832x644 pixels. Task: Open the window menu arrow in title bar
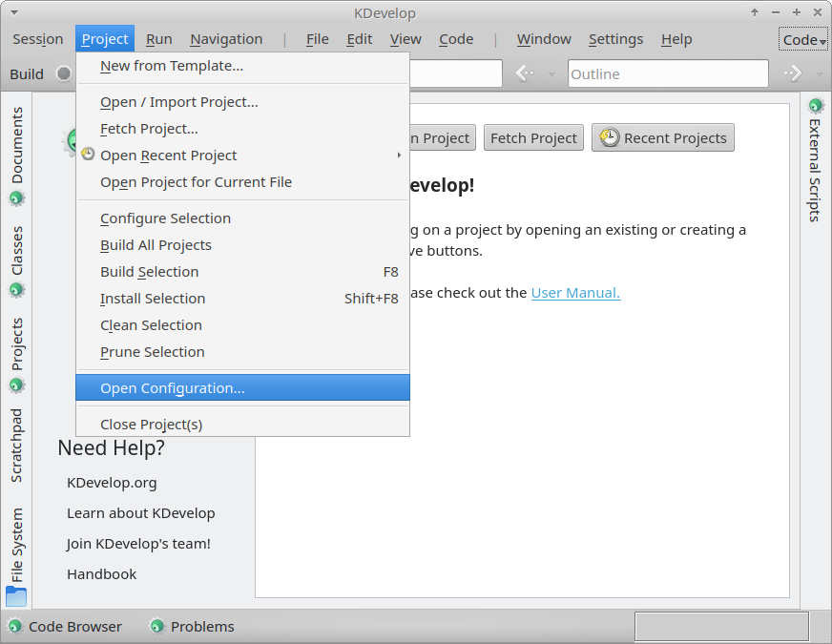[14, 12]
